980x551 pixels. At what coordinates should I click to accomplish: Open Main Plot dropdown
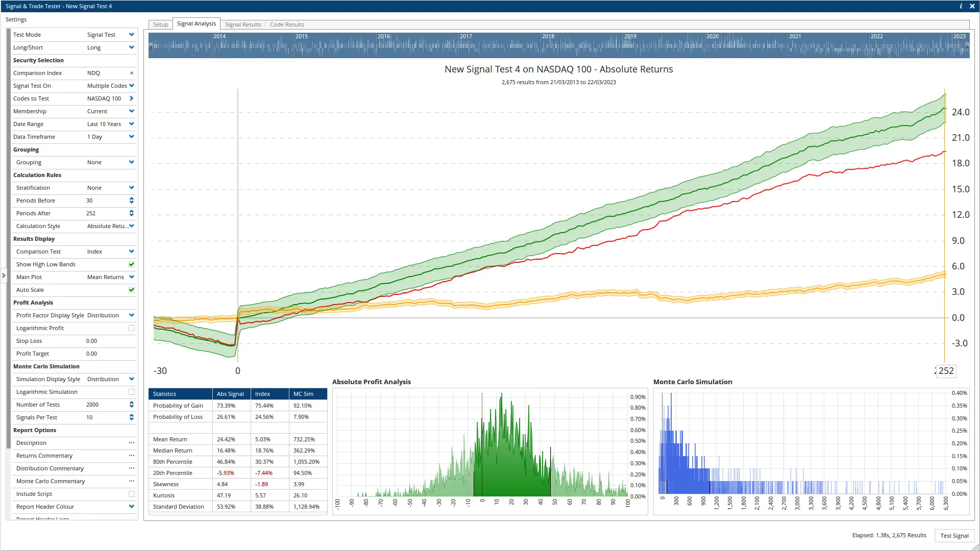point(132,277)
